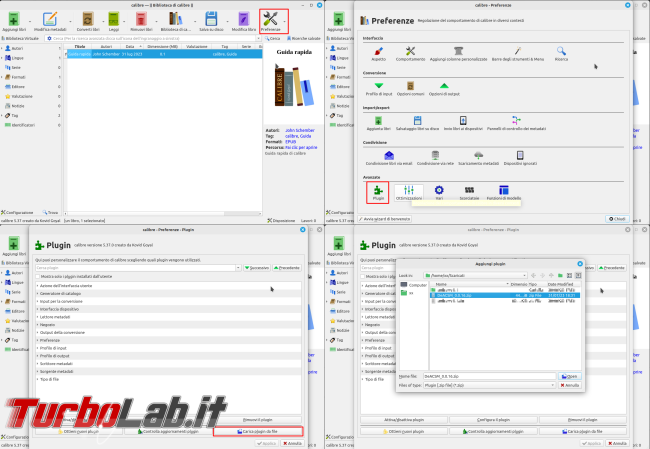Sort the book list by Dimensione (MB) column

[162, 47]
